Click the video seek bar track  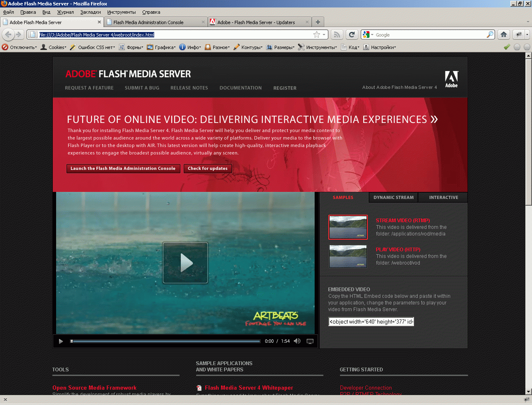pos(165,341)
